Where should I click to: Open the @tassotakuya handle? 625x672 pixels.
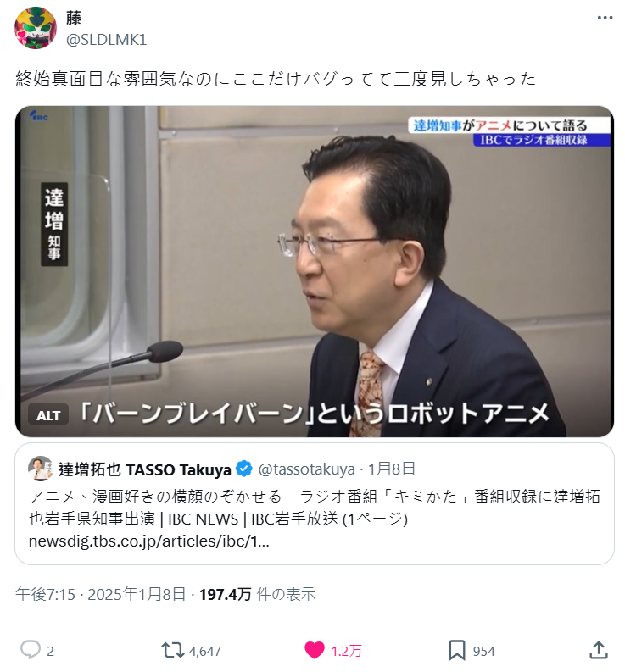(x=306, y=469)
